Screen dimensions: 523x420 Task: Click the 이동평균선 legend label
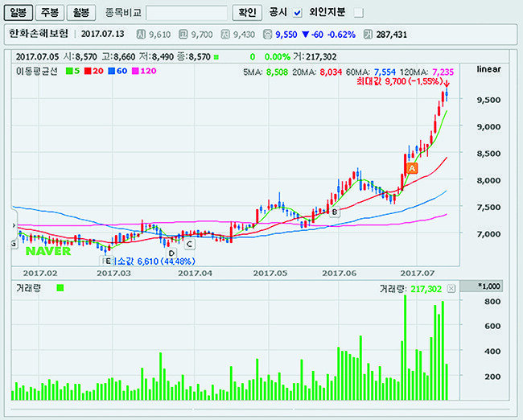37,71
